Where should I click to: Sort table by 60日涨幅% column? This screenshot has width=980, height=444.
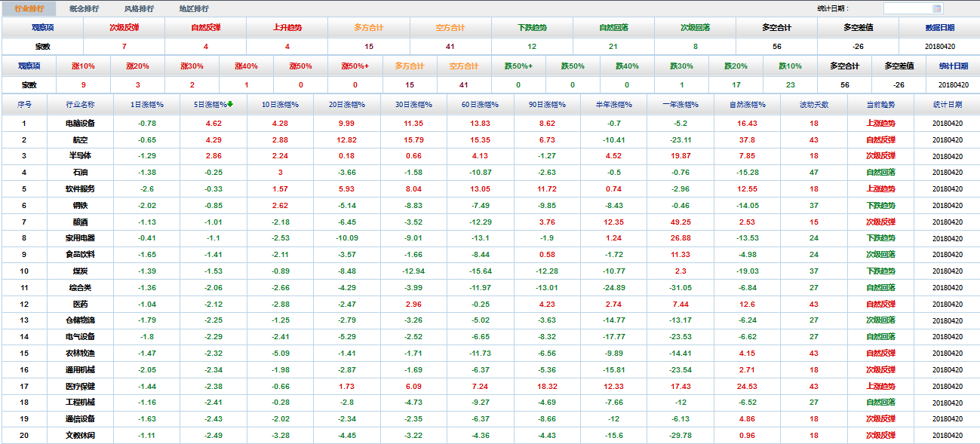tap(480, 104)
